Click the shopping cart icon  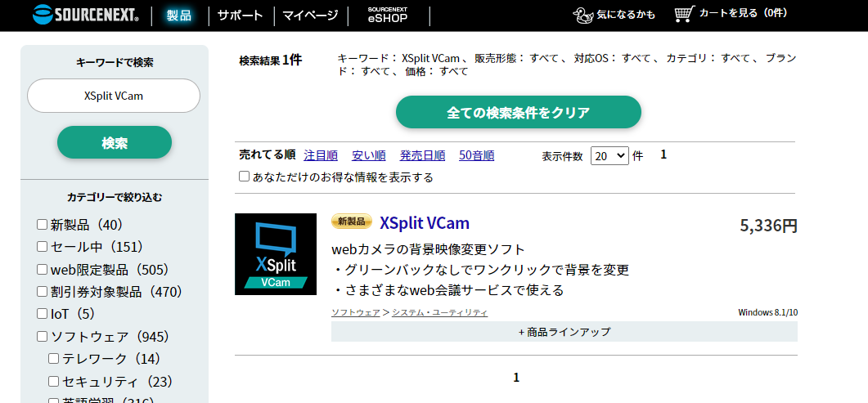pyautogui.click(x=685, y=14)
